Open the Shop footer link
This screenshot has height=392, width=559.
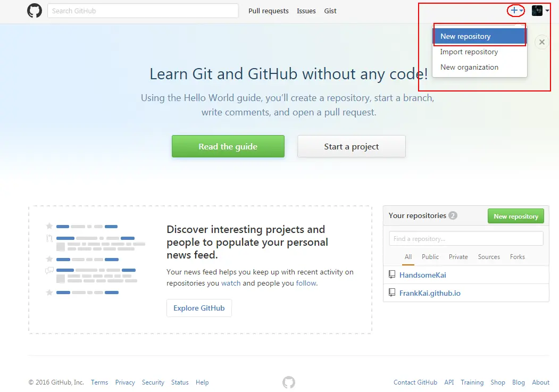click(498, 382)
